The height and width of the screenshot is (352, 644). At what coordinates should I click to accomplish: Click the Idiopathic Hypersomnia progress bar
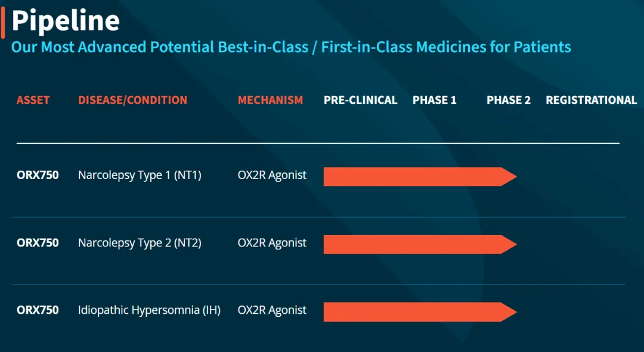pyautogui.click(x=417, y=312)
